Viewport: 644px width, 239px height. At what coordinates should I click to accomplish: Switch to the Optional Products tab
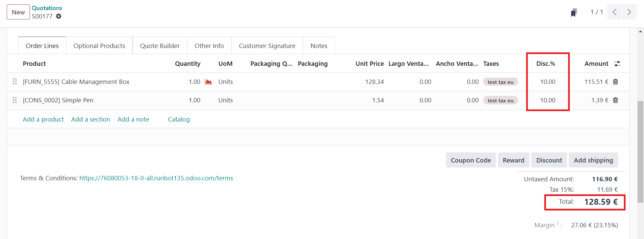99,46
